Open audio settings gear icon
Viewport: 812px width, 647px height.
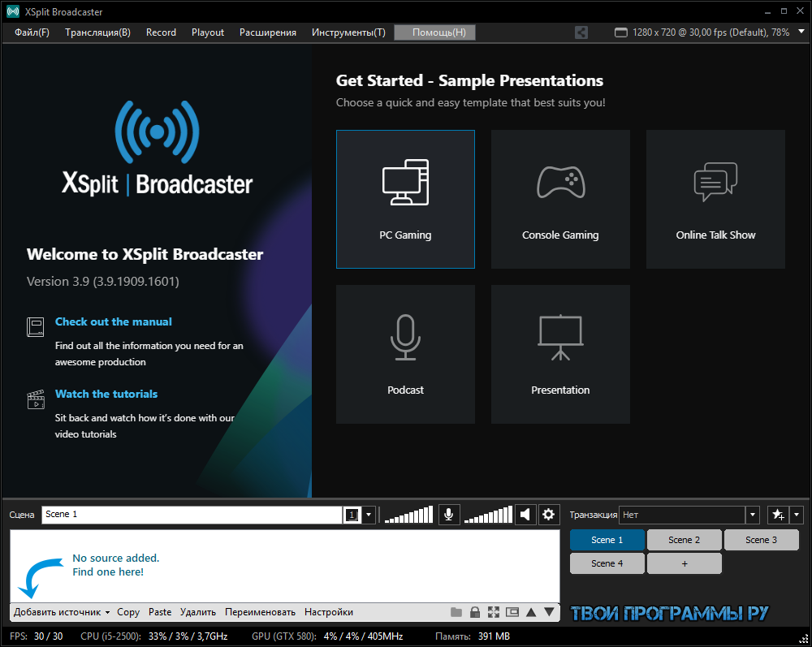tap(549, 515)
